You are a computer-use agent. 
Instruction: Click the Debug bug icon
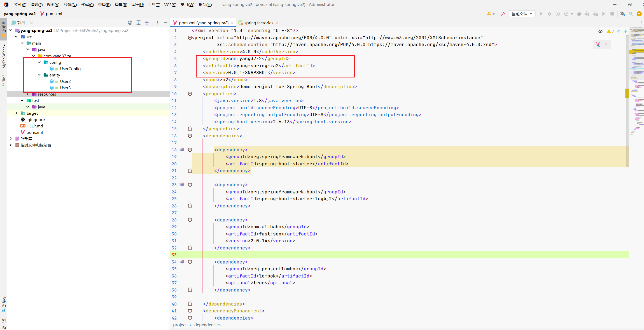click(x=550, y=14)
